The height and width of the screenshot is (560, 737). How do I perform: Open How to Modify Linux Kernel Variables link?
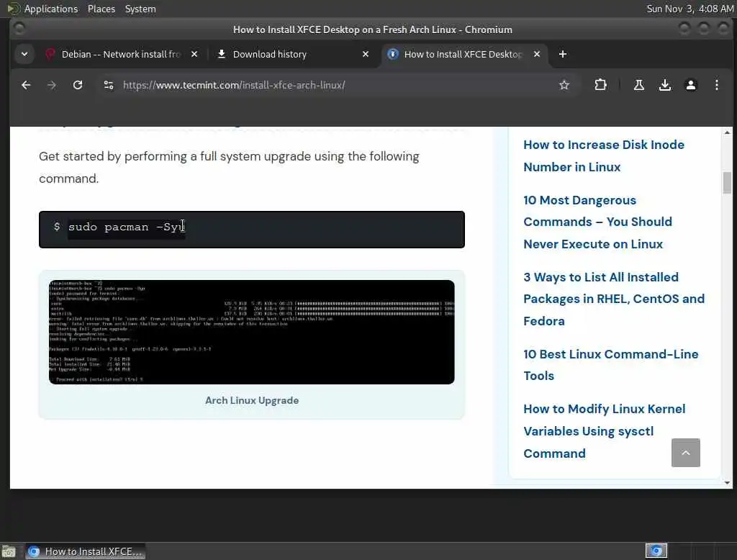[604, 431]
